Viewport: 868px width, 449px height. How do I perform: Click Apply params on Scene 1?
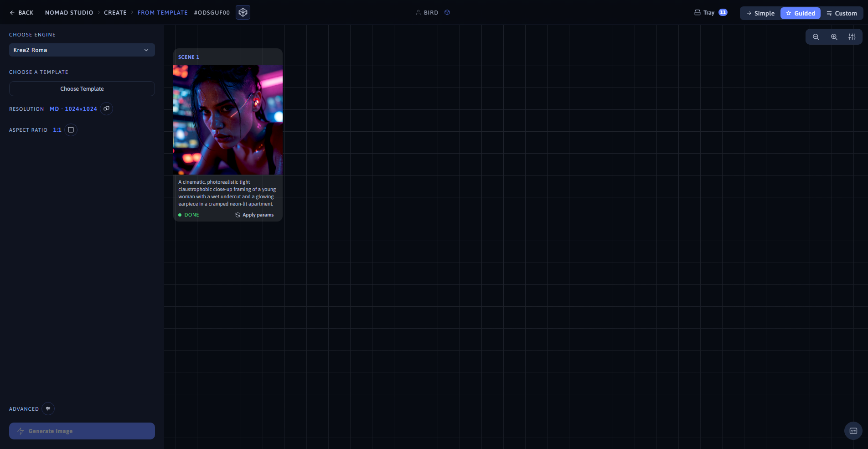(x=254, y=215)
